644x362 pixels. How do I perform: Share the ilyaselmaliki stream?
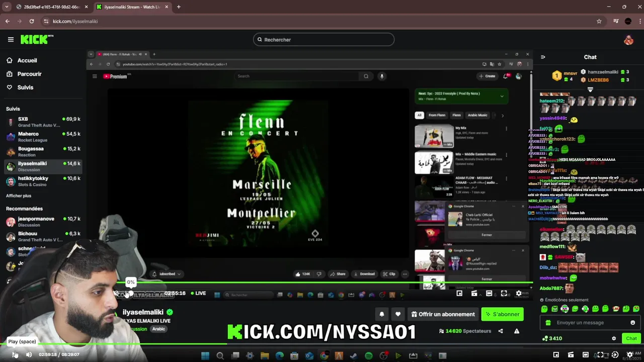501,331
